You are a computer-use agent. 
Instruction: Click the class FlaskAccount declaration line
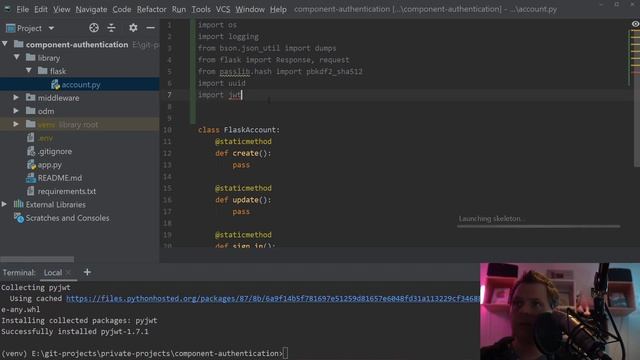coord(239,130)
